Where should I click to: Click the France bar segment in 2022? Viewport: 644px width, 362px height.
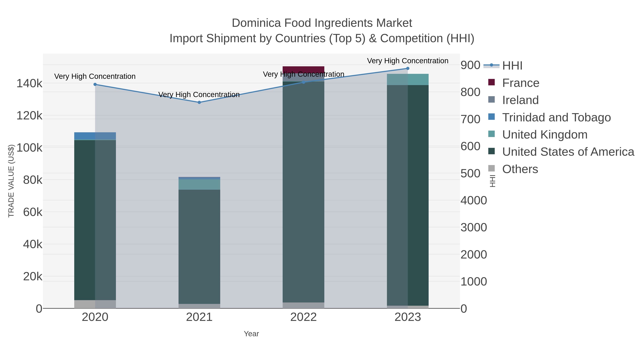[304, 70]
